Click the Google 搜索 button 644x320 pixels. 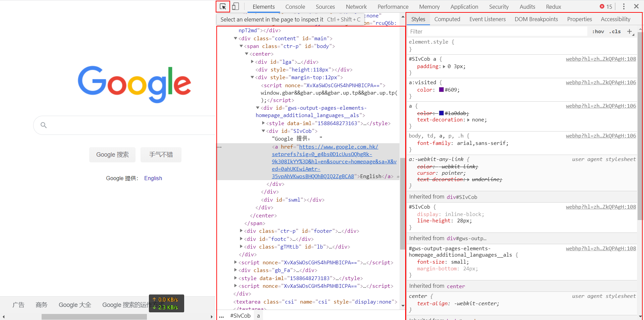pos(112,155)
